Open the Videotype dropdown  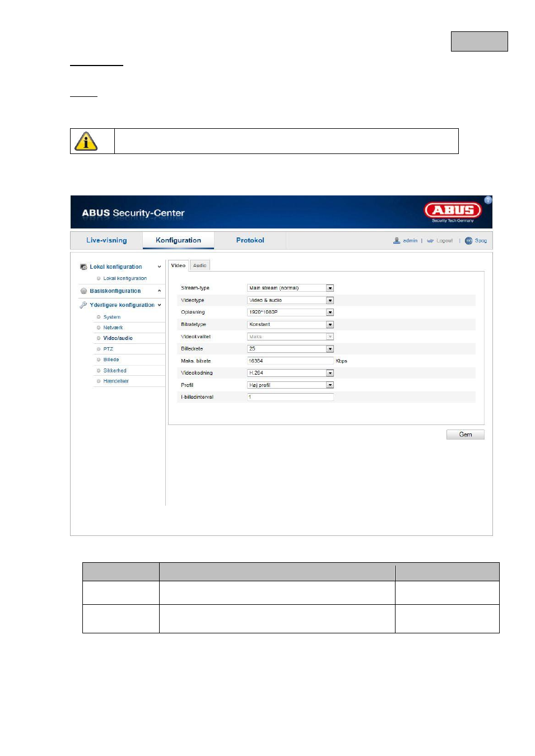pos(290,300)
